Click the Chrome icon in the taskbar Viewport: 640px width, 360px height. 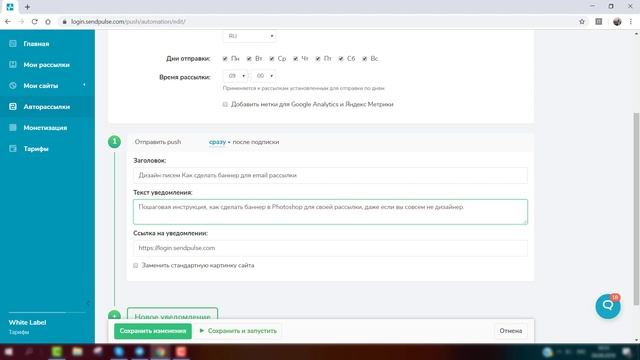click(x=160, y=352)
